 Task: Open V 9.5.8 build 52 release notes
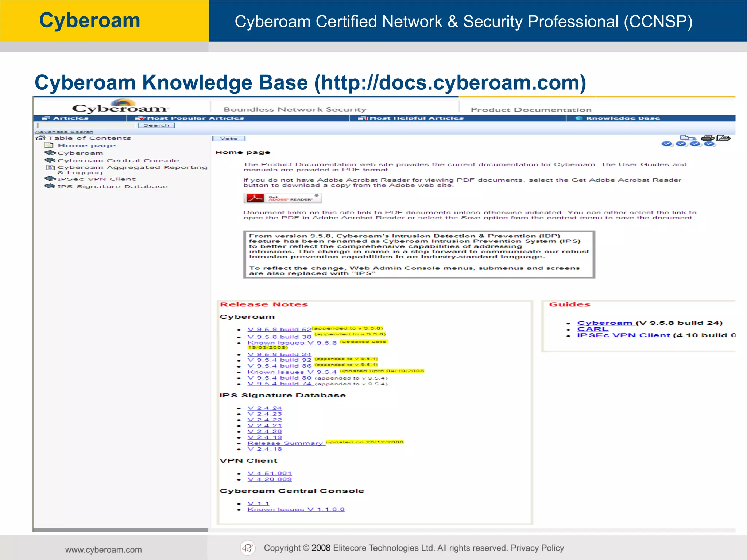[x=279, y=329]
